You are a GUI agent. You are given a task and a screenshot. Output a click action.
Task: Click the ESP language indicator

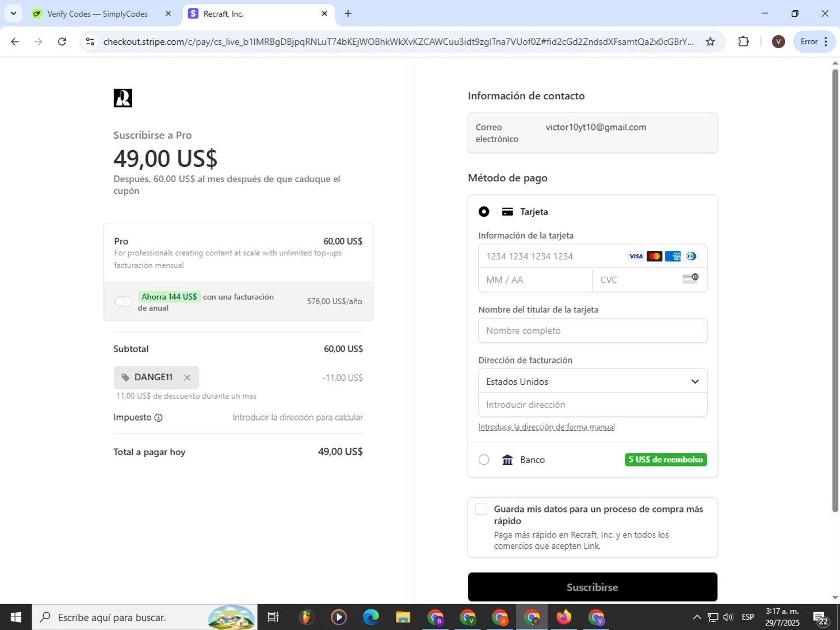point(748,617)
